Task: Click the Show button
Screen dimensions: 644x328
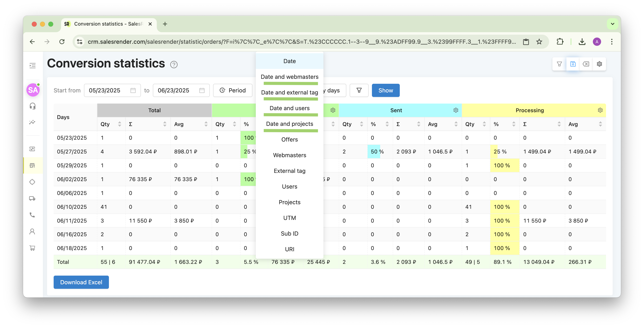Action: point(386,90)
